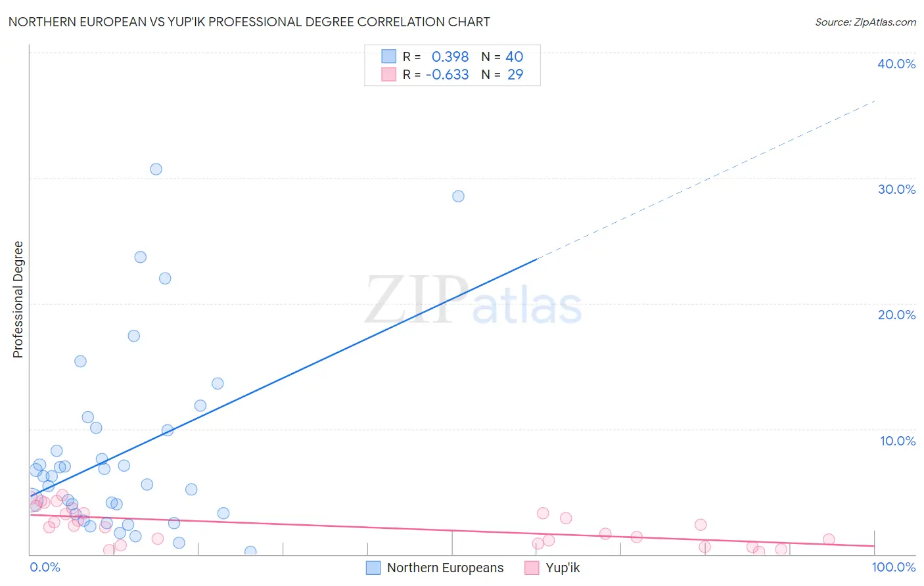The image size is (924, 586).
Task: Click the 0.0% x-axis label
Action: (x=45, y=567)
